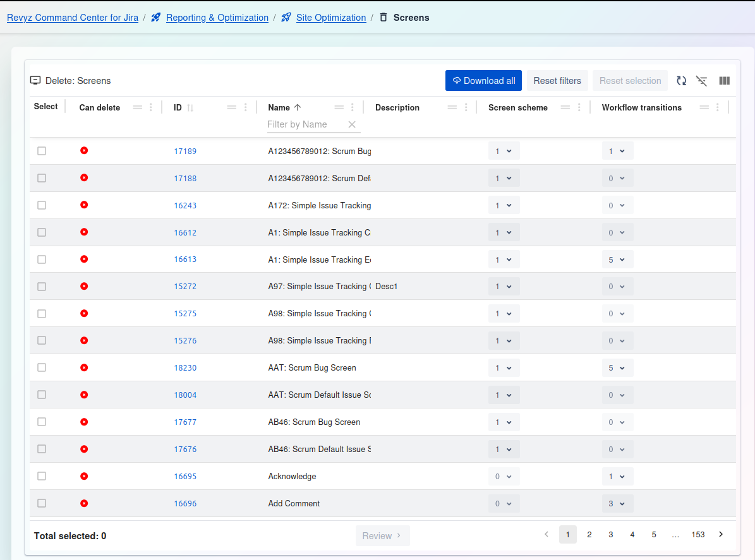
Task: Click the Description column drag handle
Action: [x=452, y=107]
